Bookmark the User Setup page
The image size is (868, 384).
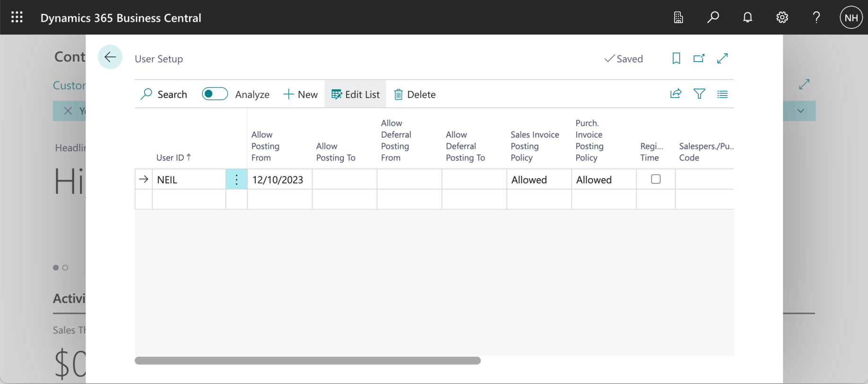pyautogui.click(x=677, y=58)
